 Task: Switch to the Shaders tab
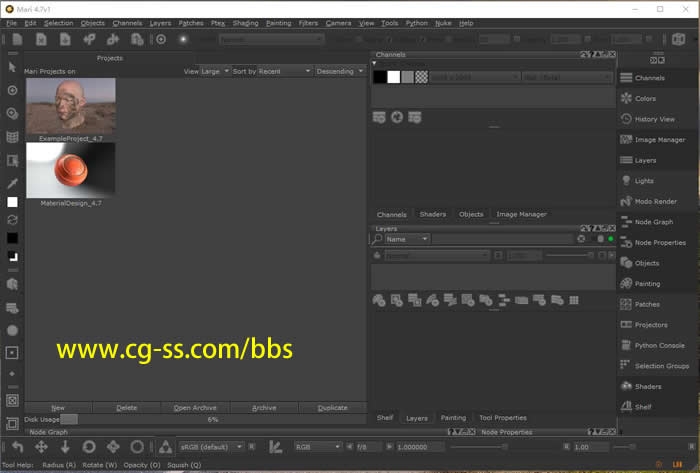click(x=432, y=214)
